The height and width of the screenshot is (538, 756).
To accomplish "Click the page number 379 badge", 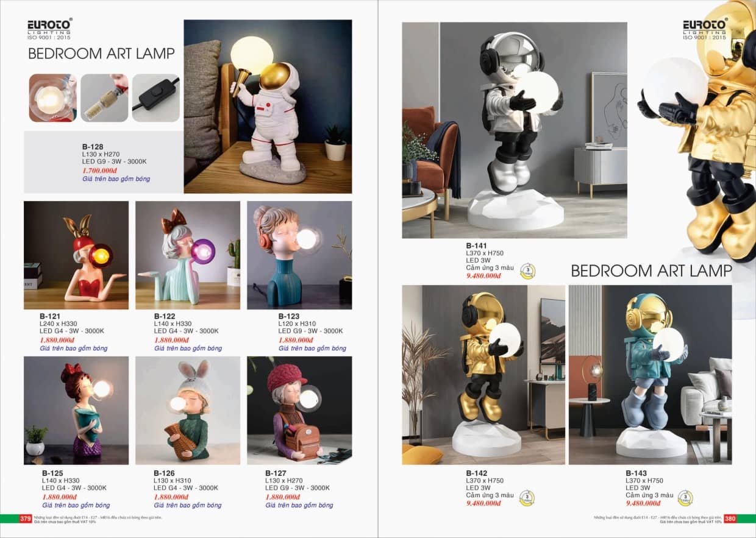I will click(26, 519).
